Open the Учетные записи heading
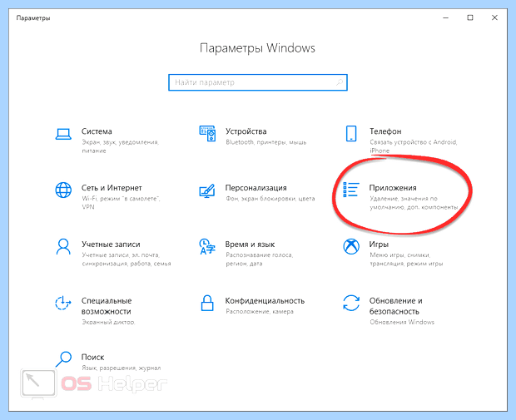516x420 pixels. [x=111, y=245]
